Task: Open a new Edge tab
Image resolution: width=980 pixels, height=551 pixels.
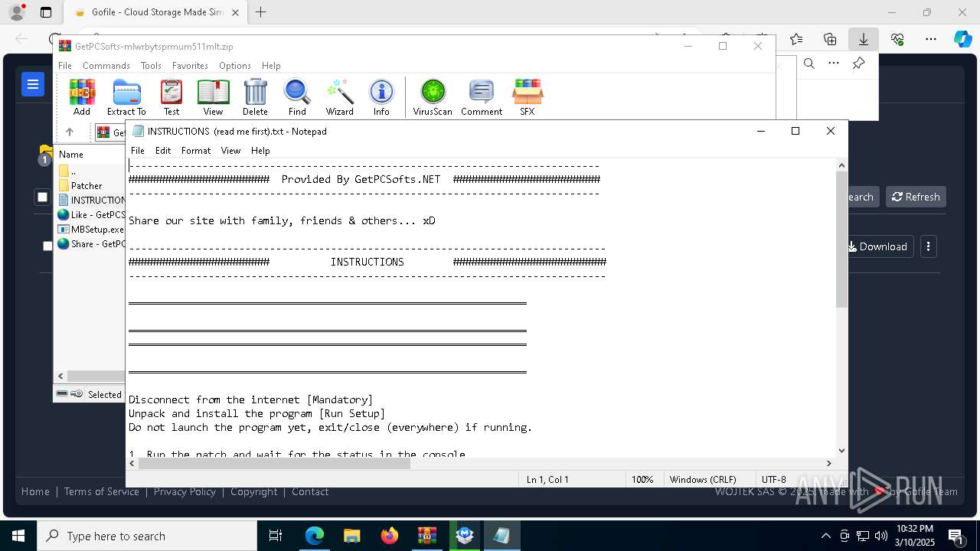Action: click(261, 12)
